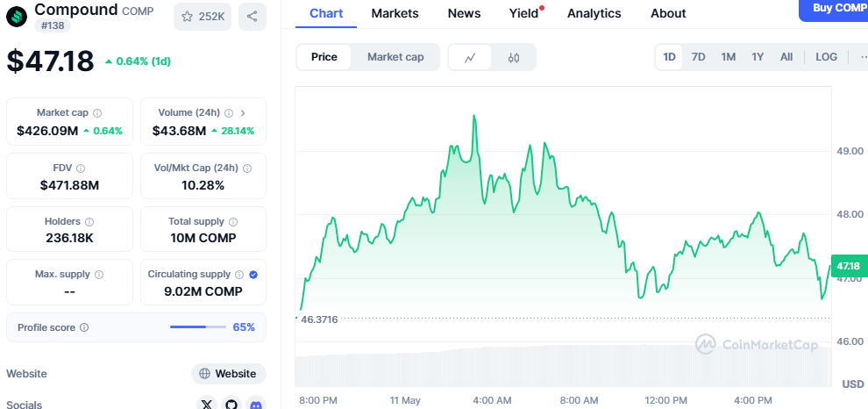Select the 7D time range
The image size is (868, 409).
click(x=698, y=57)
